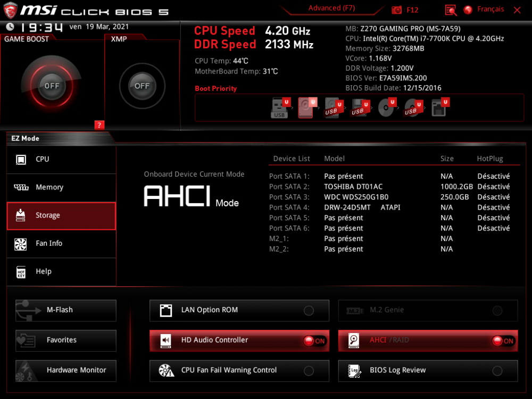Click the USB key boot priority icon

pyautogui.click(x=280, y=108)
